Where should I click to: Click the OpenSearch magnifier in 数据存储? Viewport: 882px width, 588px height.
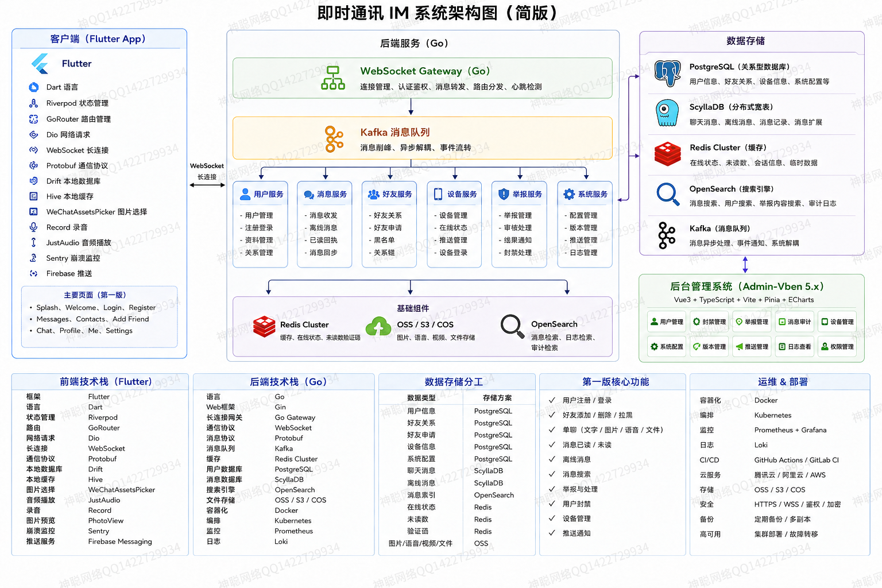[668, 194]
